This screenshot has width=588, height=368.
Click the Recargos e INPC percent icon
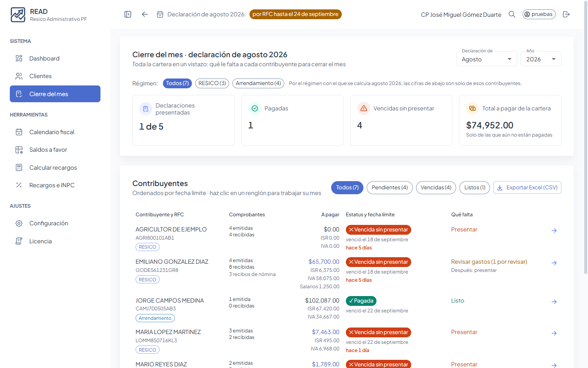19,185
